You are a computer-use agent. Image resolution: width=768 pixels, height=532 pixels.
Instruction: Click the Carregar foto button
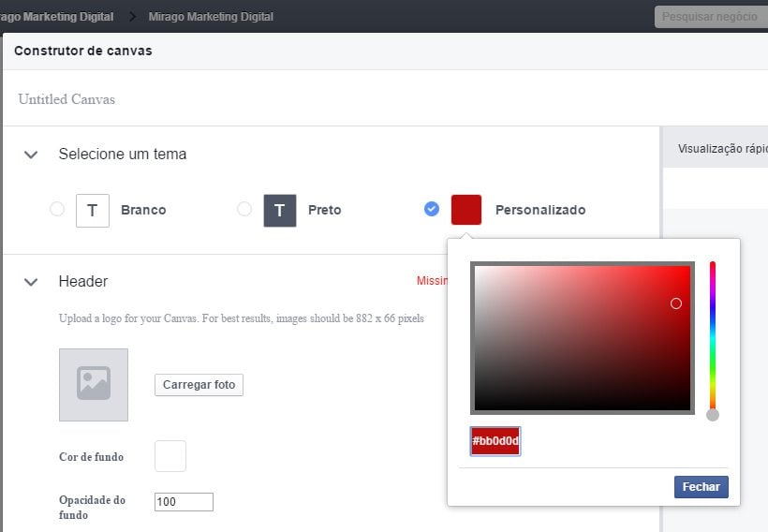tap(199, 385)
